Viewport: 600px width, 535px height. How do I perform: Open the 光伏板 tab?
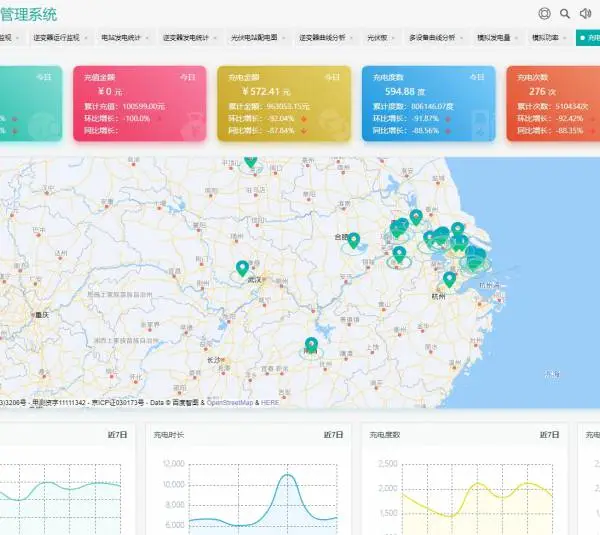tap(377, 38)
